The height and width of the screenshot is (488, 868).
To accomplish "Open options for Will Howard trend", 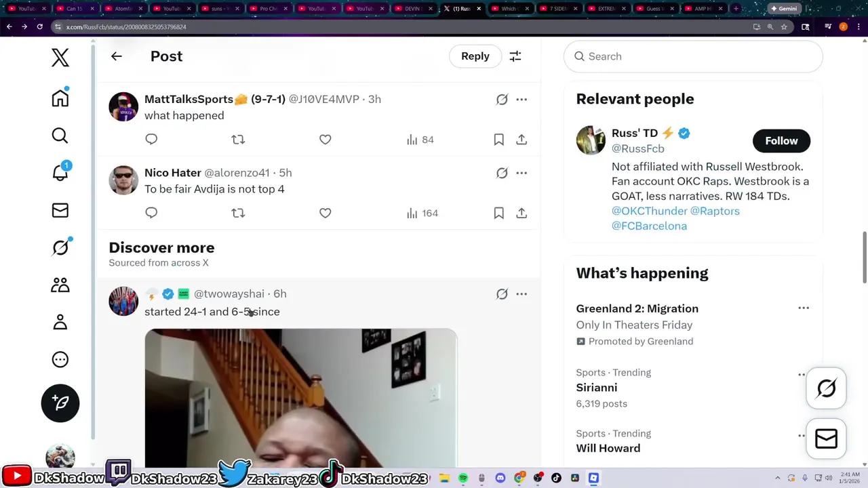I will (802, 435).
